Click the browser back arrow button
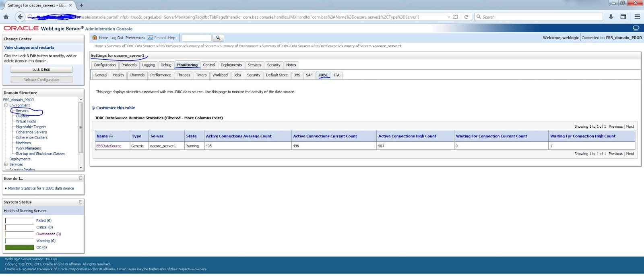This screenshot has width=644, height=278. click(20, 17)
